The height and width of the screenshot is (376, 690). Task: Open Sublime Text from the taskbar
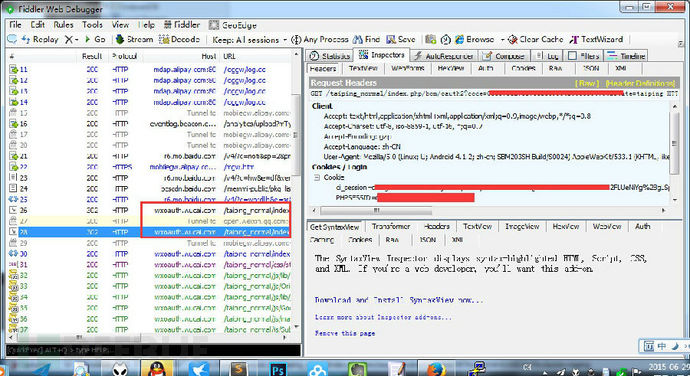coord(239,369)
